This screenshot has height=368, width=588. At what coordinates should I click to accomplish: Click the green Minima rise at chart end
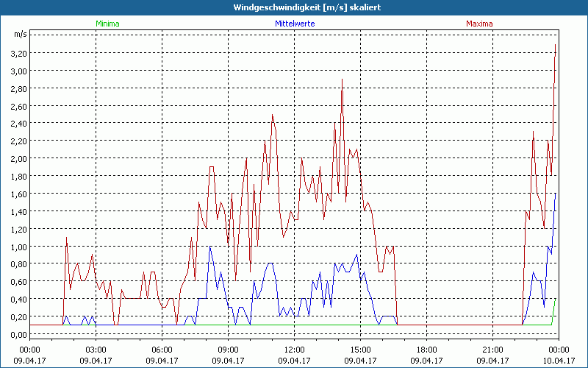[554, 309]
